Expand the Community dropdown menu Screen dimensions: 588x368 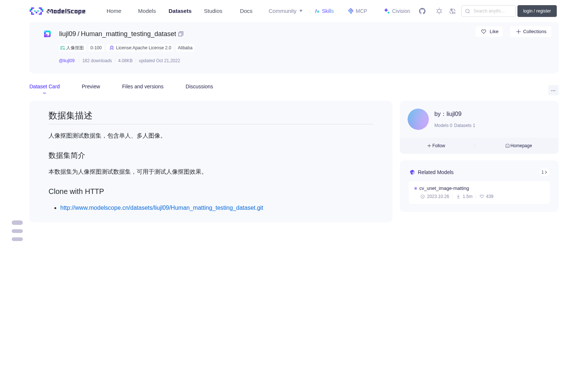pyautogui.click(x=286, y=11)
